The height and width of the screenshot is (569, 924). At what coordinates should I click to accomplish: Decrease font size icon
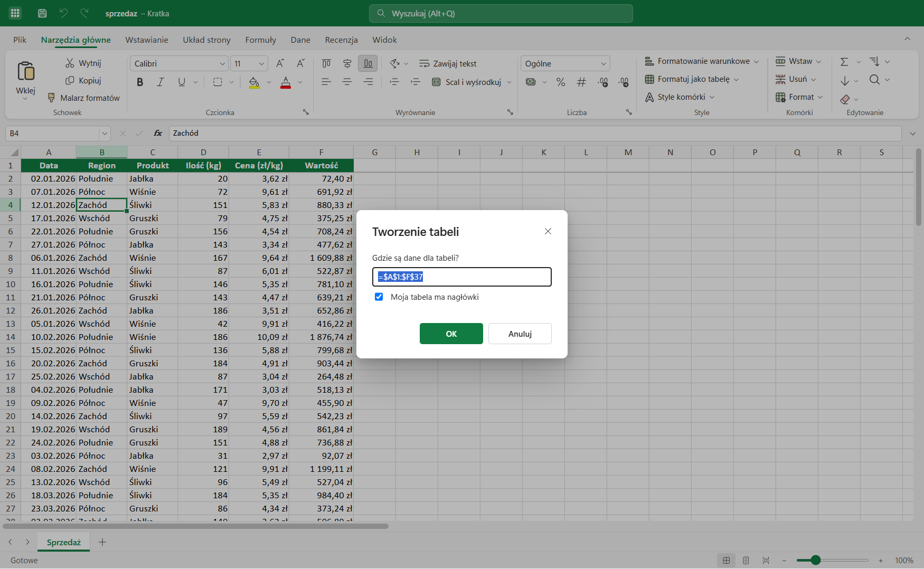[x=300, y=63]
